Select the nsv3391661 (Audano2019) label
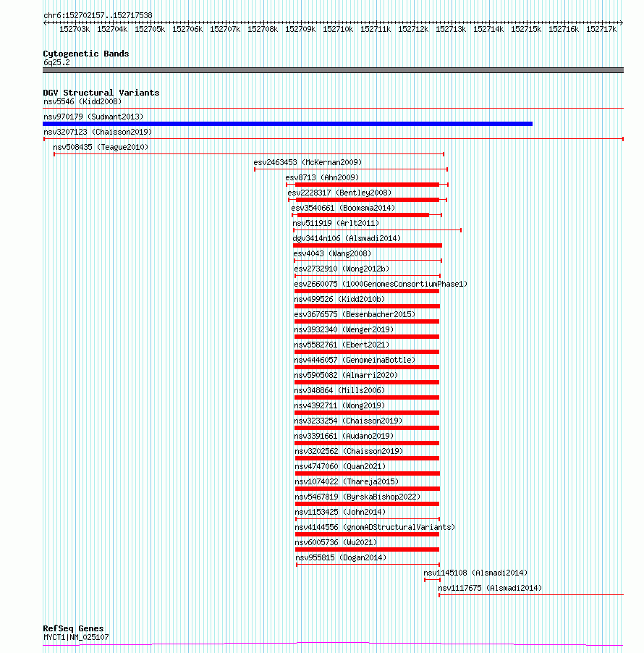The height and width of the screenshot is (653, 644). [344, 436]
